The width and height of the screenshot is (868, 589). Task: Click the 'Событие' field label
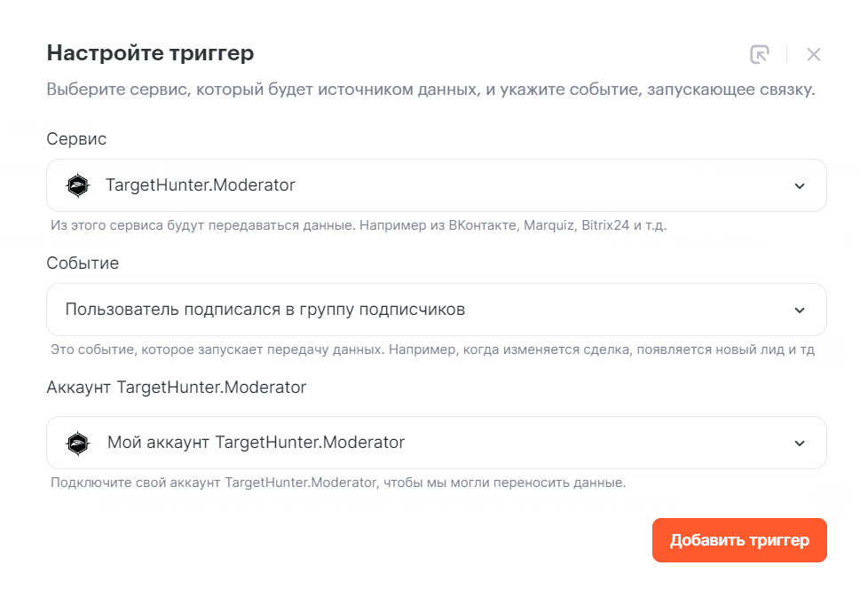pos(83,263)
